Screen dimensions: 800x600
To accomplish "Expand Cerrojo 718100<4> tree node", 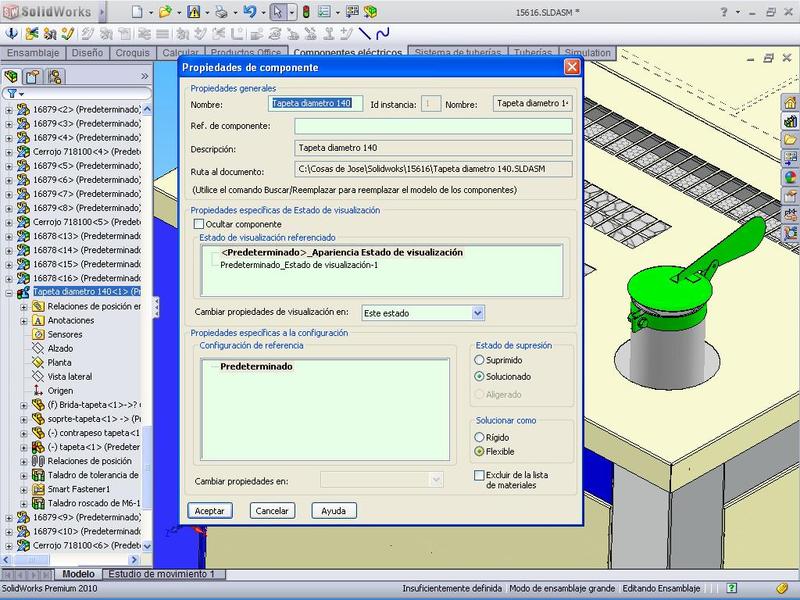I will [9, 152].
